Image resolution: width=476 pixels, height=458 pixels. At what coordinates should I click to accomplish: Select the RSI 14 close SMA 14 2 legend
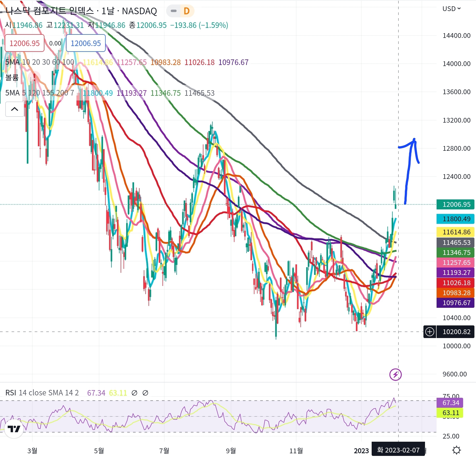pos(42,393)
